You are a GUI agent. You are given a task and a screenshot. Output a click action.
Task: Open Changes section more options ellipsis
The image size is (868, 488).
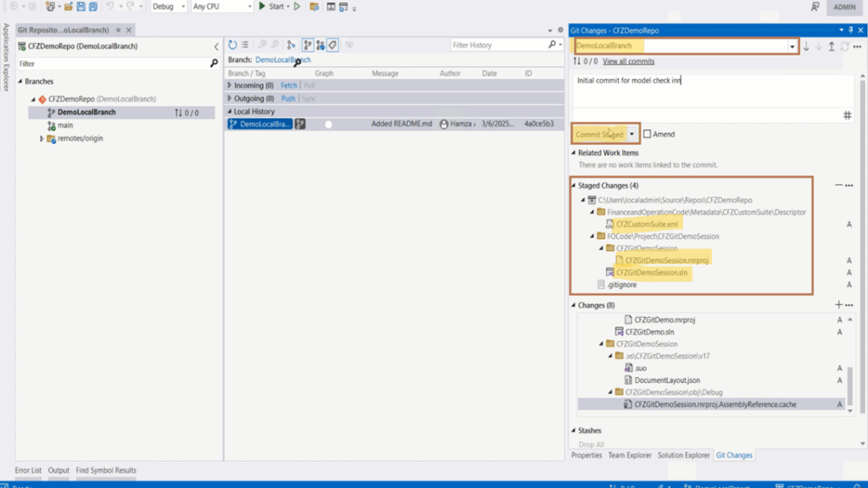point(849,305)
